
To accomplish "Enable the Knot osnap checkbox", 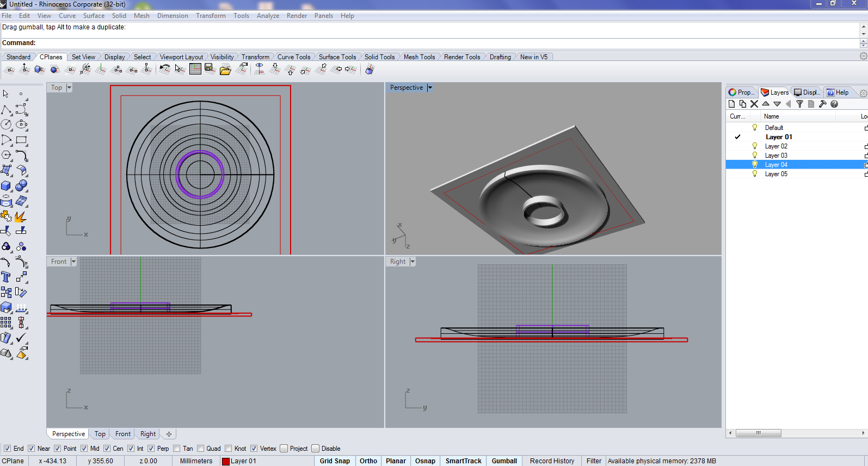I will pyautogui.click(x=228, y=449).
